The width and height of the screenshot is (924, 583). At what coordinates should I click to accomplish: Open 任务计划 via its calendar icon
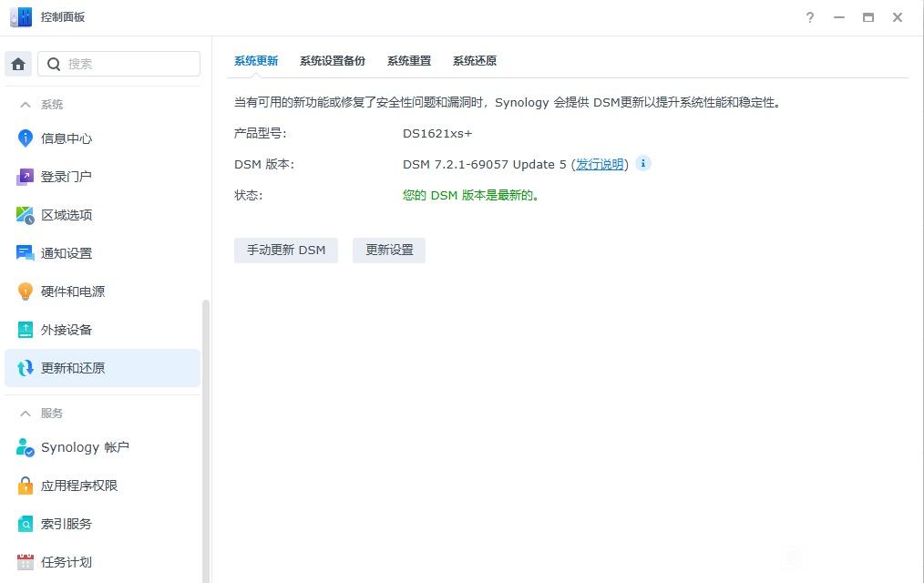click(x=26, y=562)
